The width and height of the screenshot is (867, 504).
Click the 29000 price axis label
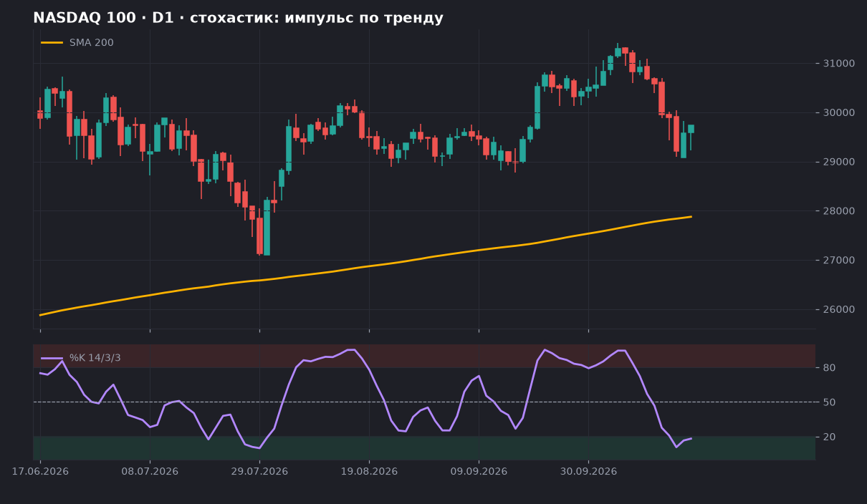pyautogui.click(x=838, y=162)
